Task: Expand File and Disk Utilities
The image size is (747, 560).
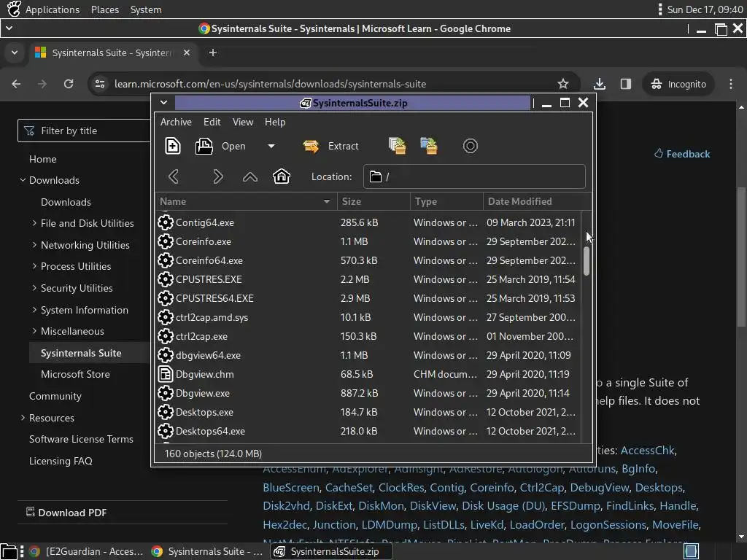Action: 34,223
